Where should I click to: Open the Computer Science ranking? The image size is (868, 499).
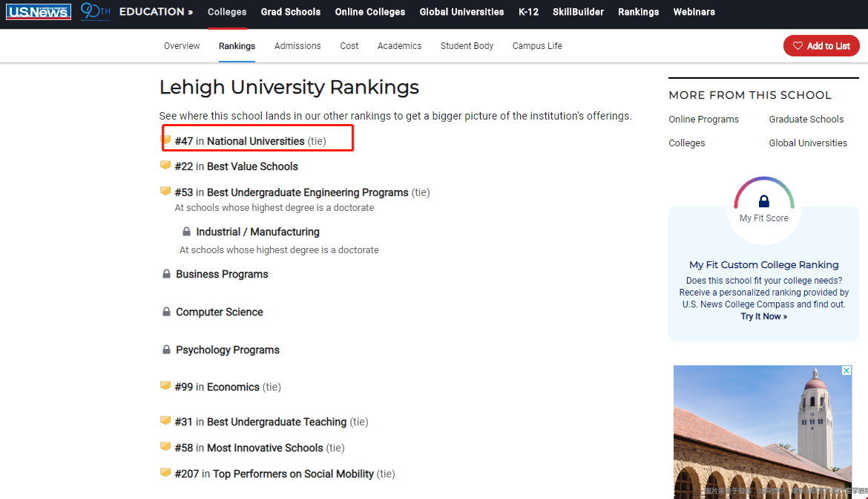tap(219, 312)
